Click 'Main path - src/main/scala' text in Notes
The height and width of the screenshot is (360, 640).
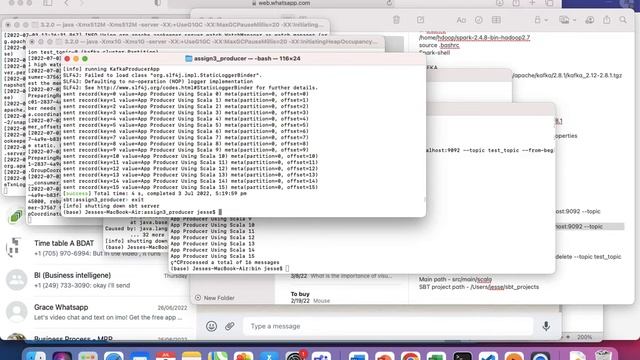point(455,279)
